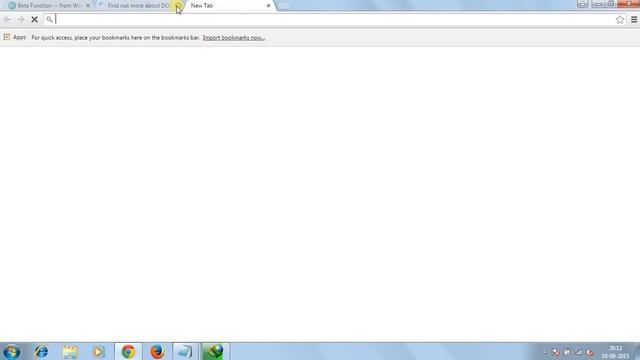Launch Firefox from the taskbar
640x360 pixels.
[157, 351]
